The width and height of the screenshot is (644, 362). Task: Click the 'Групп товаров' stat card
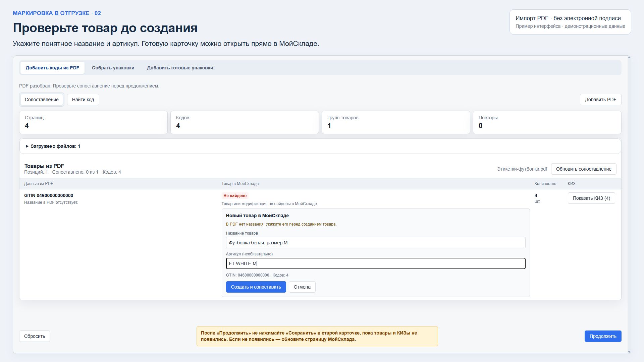click(396, 122)
